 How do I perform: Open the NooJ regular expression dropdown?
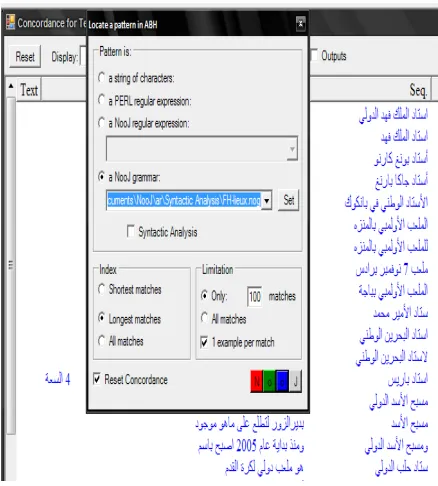click(292, 149)
